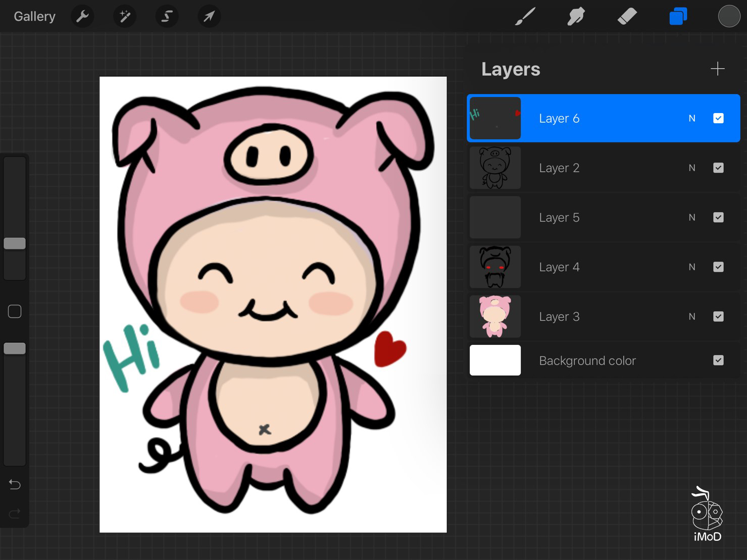The width and height of the screenshot is (747, 560).
Task: Open the active color circle
Action: coord(729,17)
